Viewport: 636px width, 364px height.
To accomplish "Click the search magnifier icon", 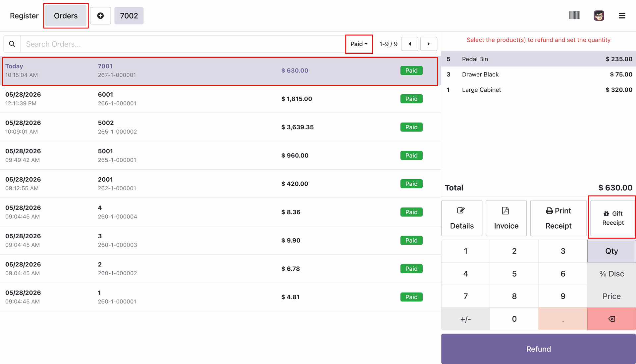I will point(12,44).
